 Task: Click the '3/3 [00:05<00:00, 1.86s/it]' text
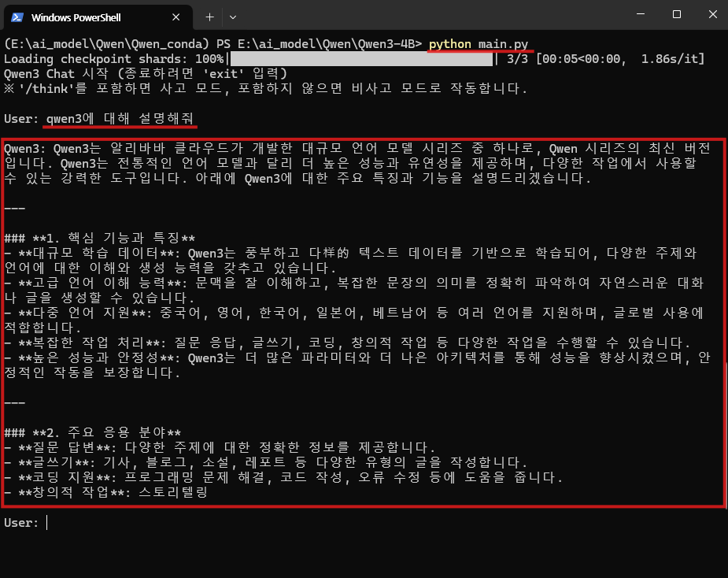pyautogui.click(x=605, y=59)
